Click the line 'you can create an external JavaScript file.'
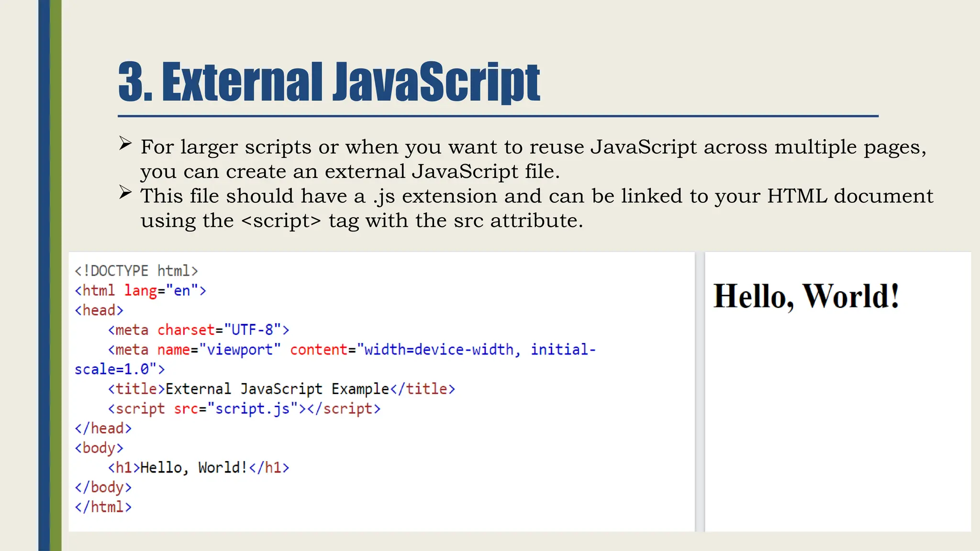This screenshot has width=980, height=551. click(350, 171)
